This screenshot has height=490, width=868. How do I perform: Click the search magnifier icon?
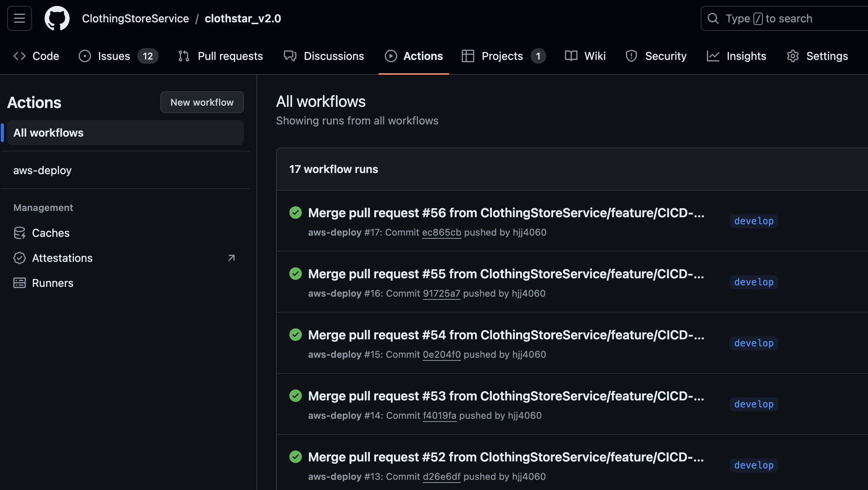point(713,18)
